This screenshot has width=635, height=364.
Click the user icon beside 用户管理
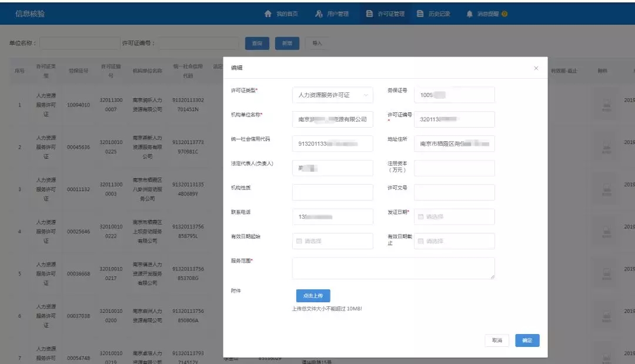319,14
